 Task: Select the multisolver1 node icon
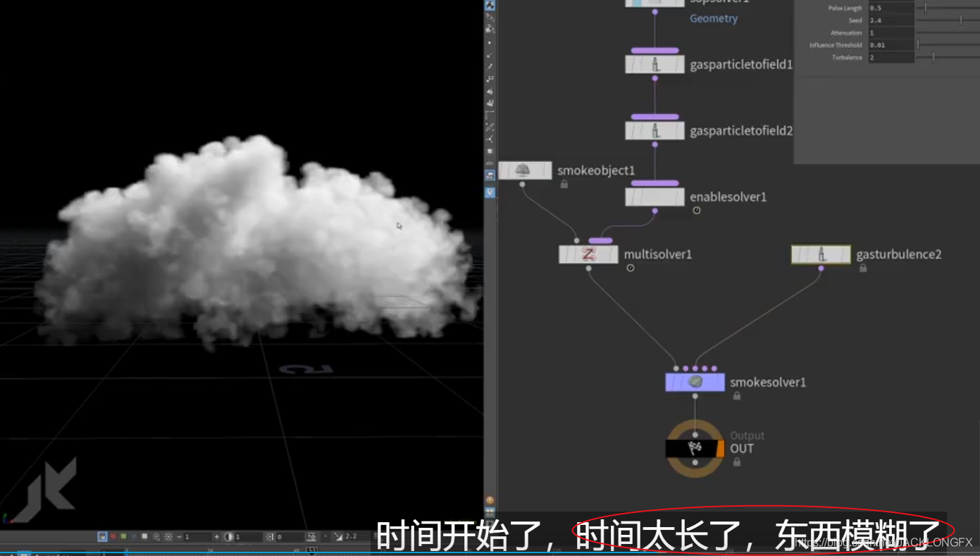coord(588,254)
